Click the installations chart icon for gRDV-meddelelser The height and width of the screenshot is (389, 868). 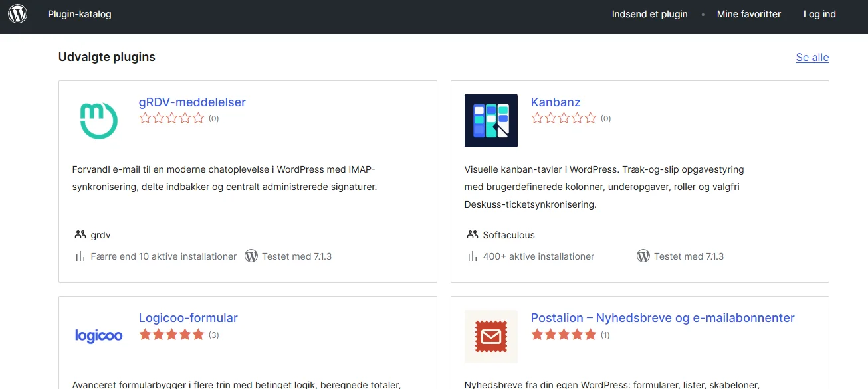[80, 256]
